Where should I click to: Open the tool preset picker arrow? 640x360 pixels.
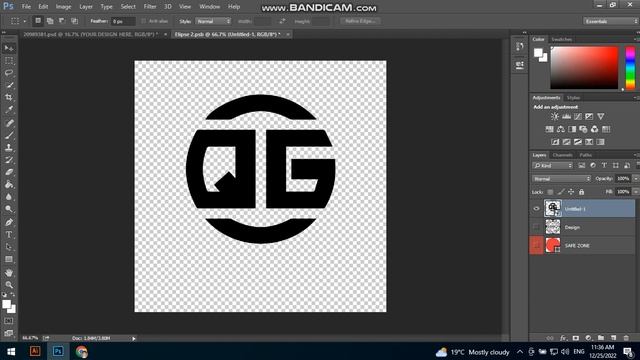coord(24,21)
